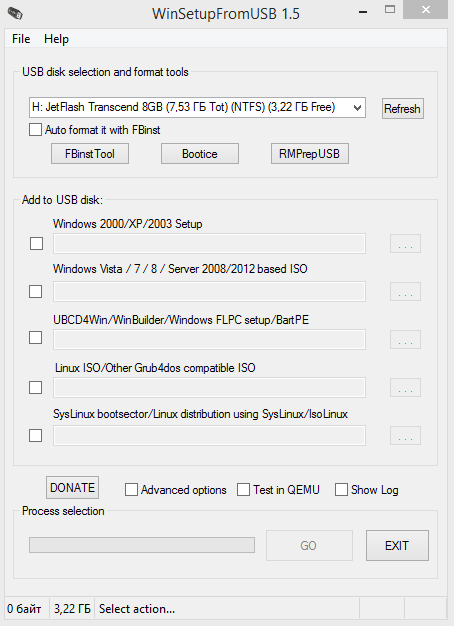Click the WinSetupFromUSB title bar app icon

(x=15, y=13)
